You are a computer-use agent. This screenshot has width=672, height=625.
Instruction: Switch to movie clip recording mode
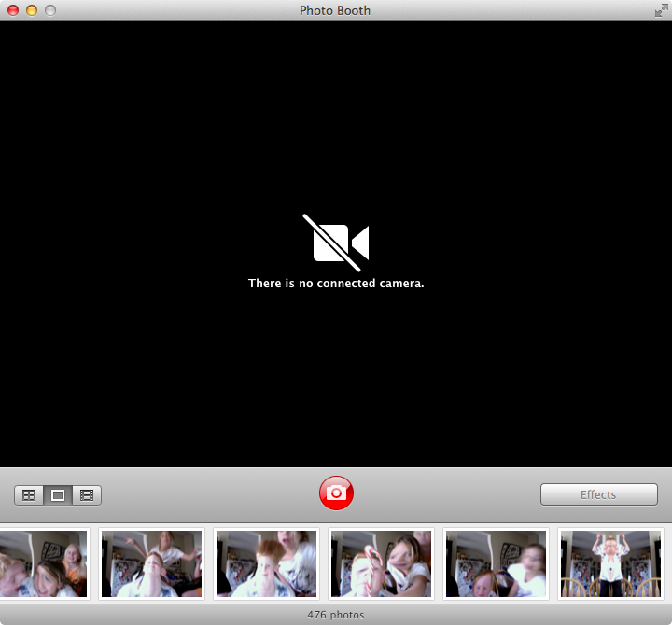pos(87,495)
